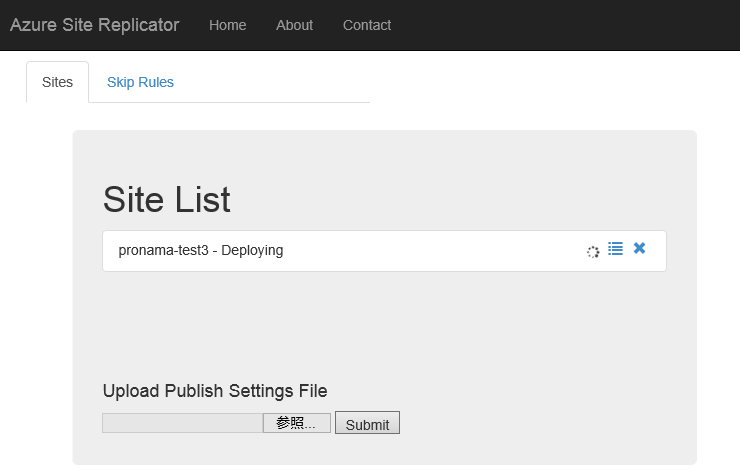Click the Upload Publish Settings File label

click(x=215, y=391)
